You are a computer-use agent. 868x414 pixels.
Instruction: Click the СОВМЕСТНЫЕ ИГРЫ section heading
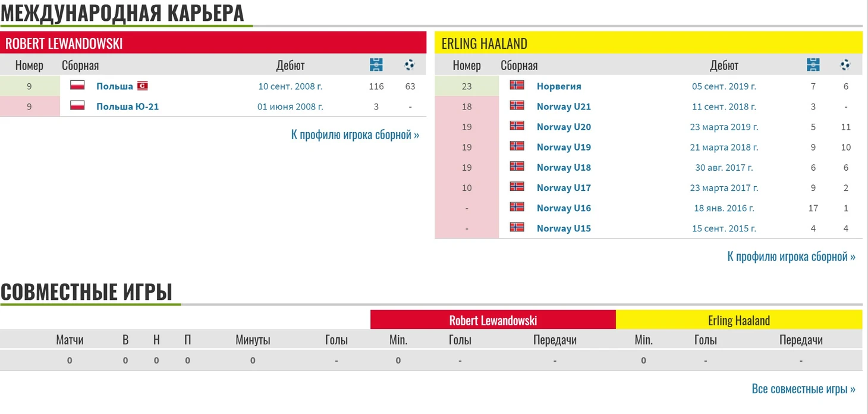tap(86, 291)
